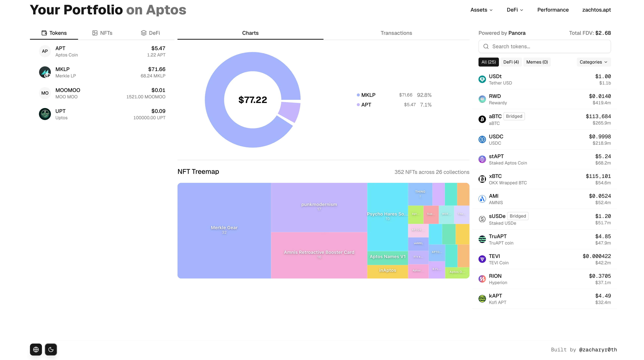Enable the DeFi (4) token filter
The image size is (644, 360).
[511, 62]
